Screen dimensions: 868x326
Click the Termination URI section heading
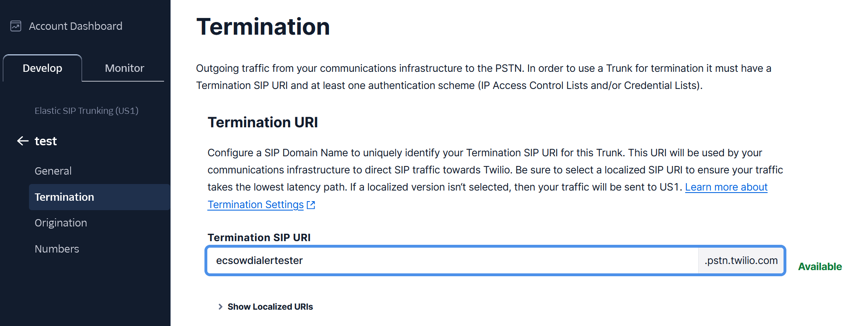pyautogui.click(x=263, y=122)
